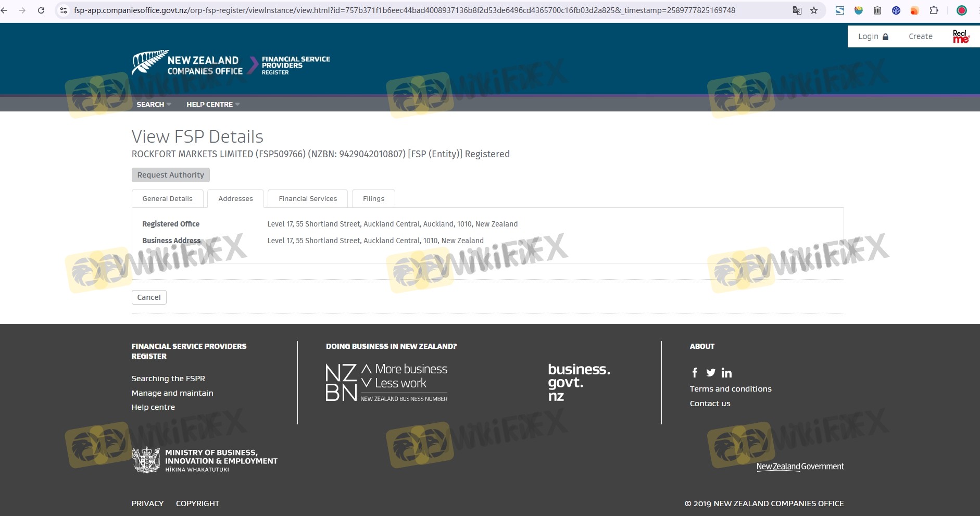Bookmark page with the star icon
980x516 pixels.
814,10
